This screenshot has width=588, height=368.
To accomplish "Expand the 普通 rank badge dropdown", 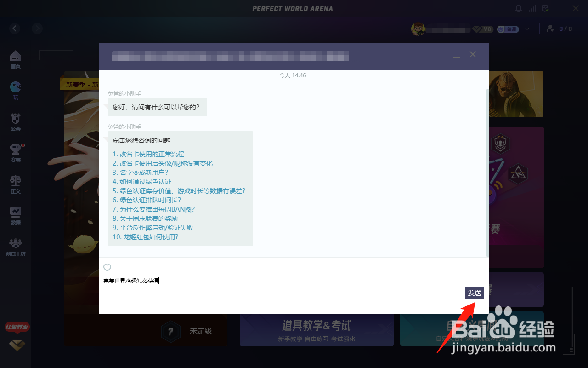I will pyautogui.click(x=527, y=29).
